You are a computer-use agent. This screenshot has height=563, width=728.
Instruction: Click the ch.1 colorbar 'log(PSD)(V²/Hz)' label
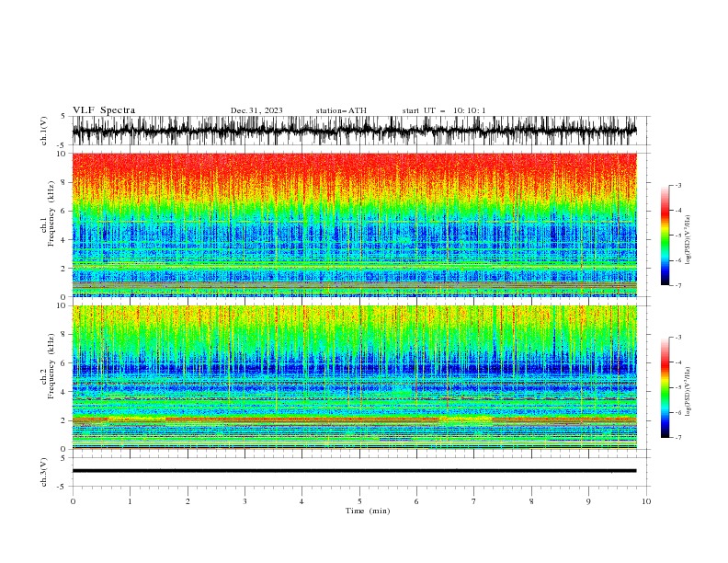click(688, 240)
